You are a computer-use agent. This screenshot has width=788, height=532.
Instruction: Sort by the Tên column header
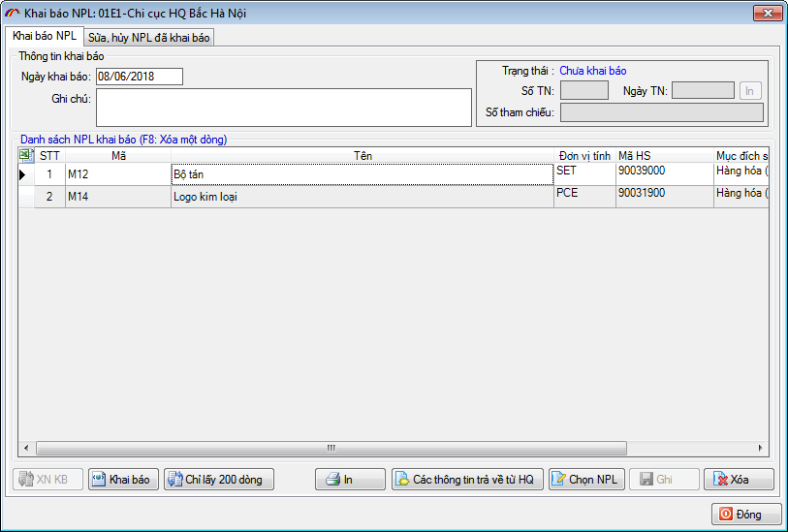362,155
